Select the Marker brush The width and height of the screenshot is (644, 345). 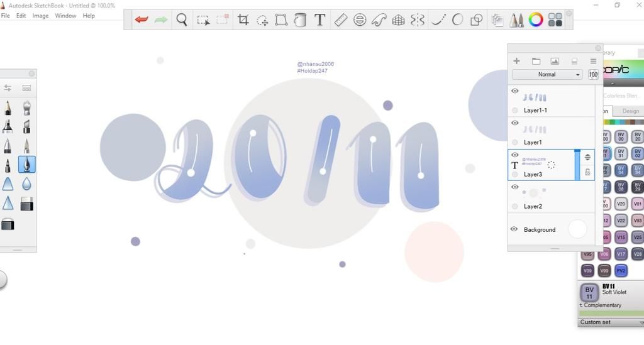(8, 126)
